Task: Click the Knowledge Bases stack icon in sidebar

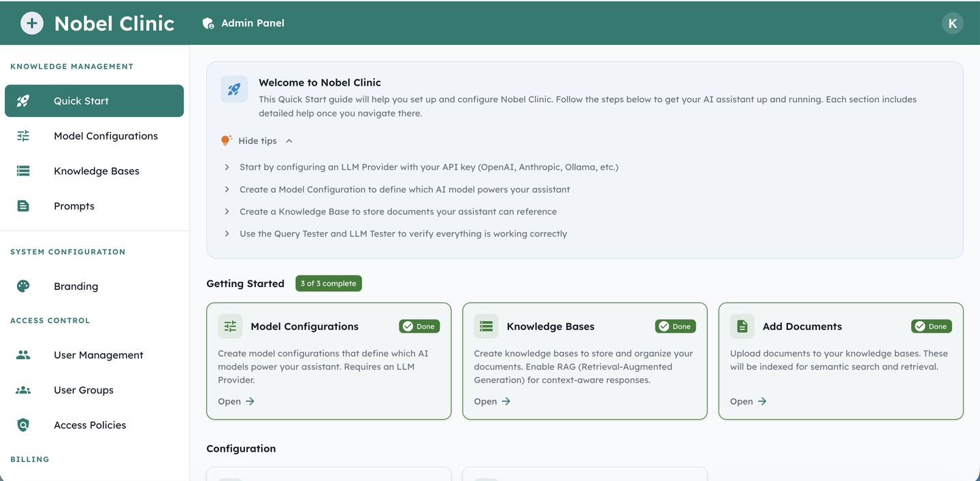Action: click(23, 171)
